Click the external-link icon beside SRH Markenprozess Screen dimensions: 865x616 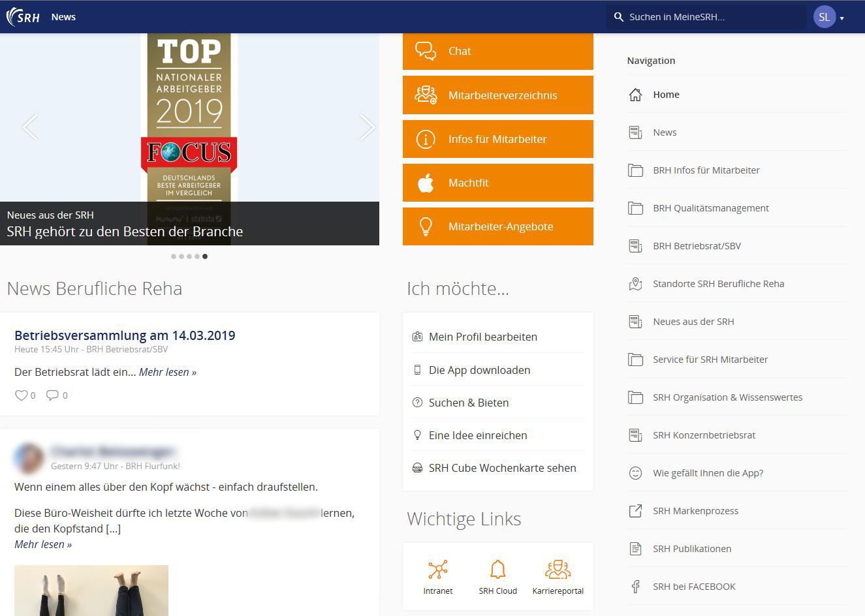click(x=635, y=511)
